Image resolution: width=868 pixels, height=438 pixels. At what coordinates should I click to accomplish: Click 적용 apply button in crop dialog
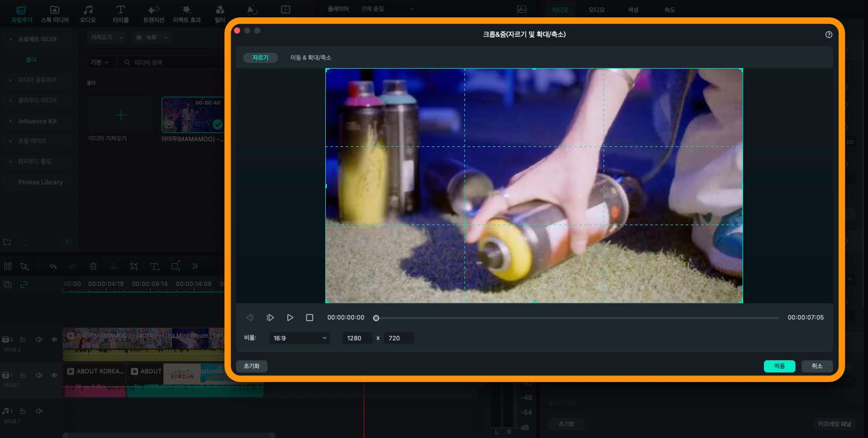pos(779,366)
